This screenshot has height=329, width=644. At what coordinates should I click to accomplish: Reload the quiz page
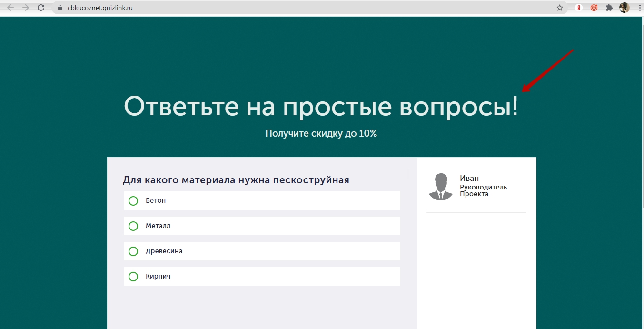tap(41, 8)
